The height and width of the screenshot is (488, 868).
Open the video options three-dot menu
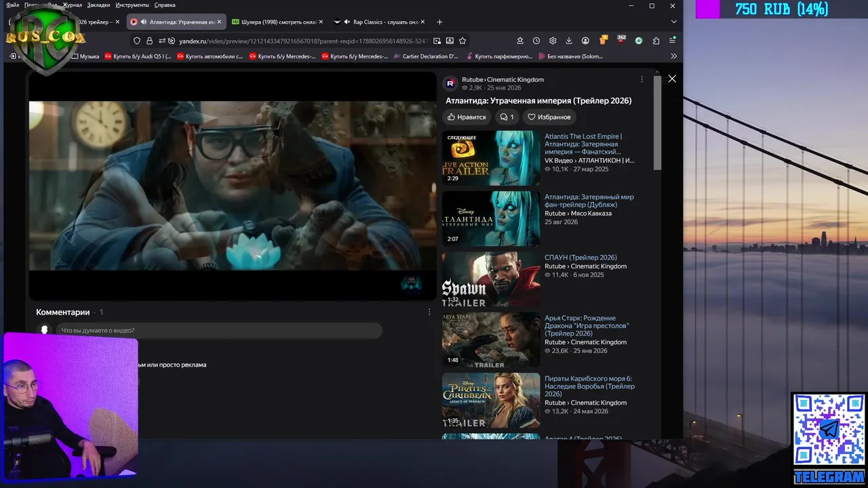[642, 79]
